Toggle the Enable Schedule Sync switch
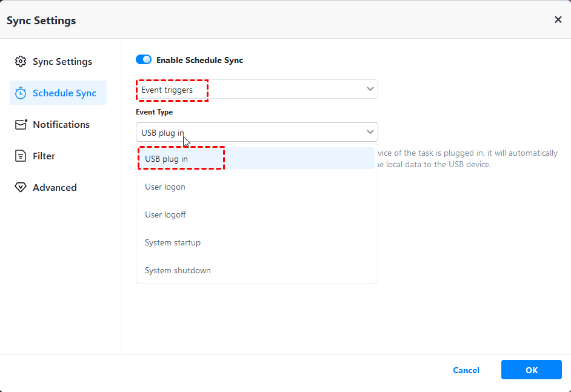This screenshot has height=392, width=571. click(x=144, y=60)
